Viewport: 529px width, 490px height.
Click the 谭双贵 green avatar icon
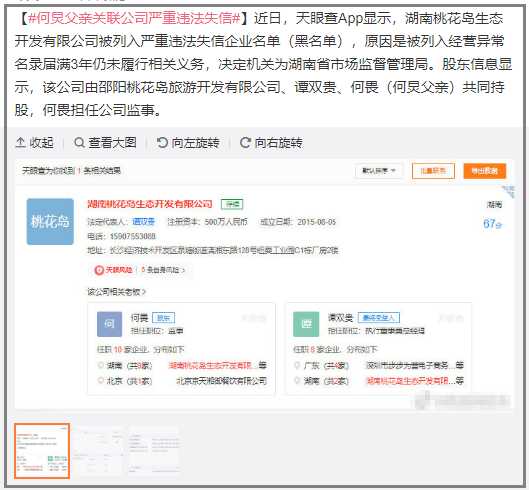point(306,324)
